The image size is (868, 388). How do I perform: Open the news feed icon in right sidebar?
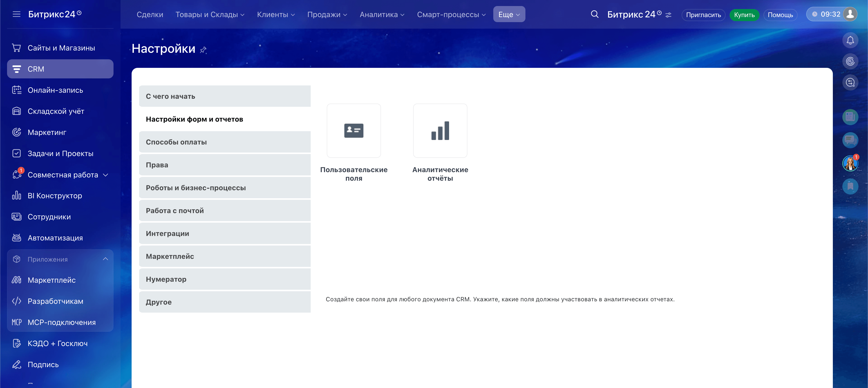point(850,117)
